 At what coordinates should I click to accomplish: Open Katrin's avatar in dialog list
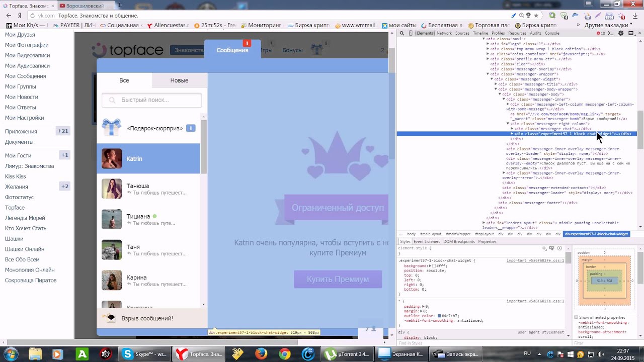click(111, 158)
